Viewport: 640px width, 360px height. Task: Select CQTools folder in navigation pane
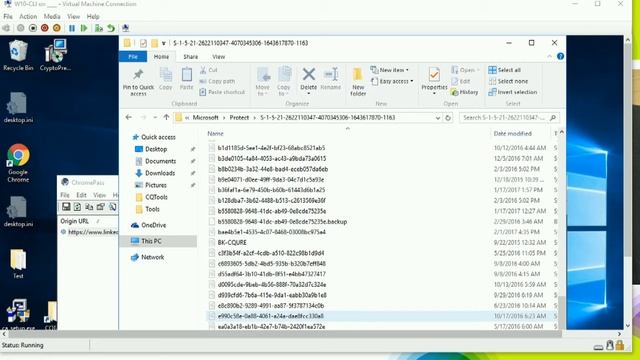[156, 197]
